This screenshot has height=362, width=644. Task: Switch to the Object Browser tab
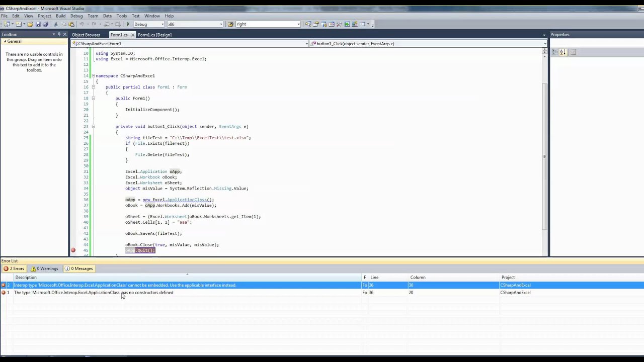86,35
